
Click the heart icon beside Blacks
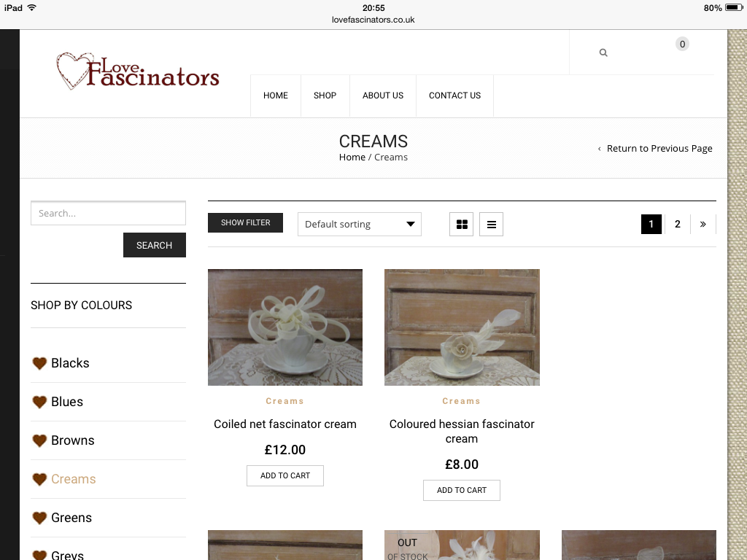[39, 363]
